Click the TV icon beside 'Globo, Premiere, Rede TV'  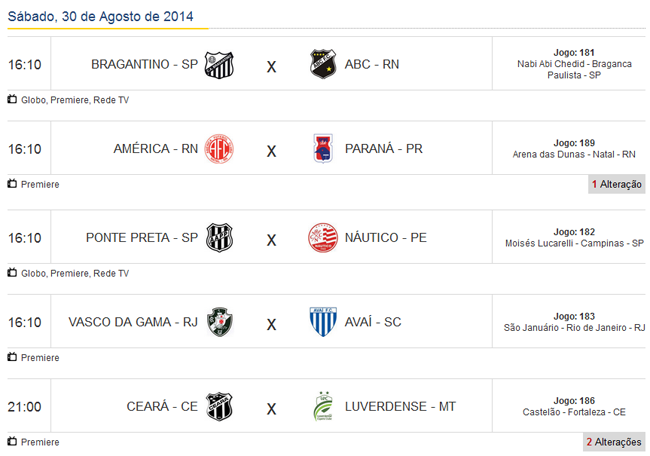pos(12,100)
